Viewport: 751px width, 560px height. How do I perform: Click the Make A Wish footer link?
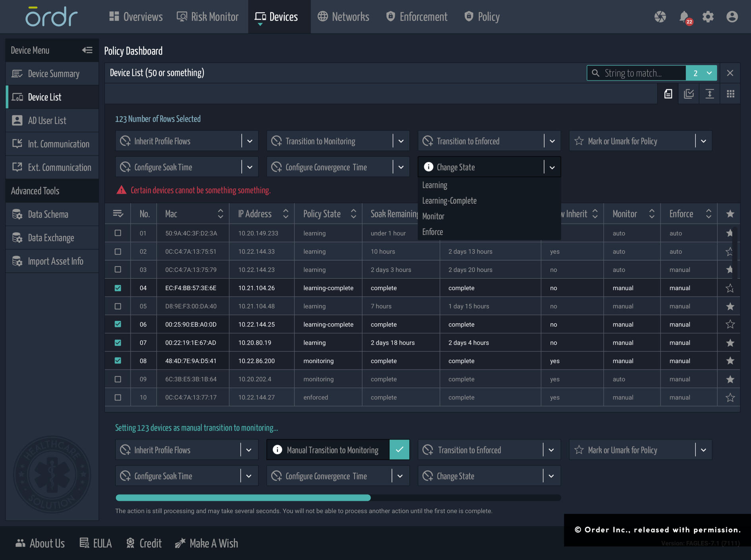tap(213, 543)
